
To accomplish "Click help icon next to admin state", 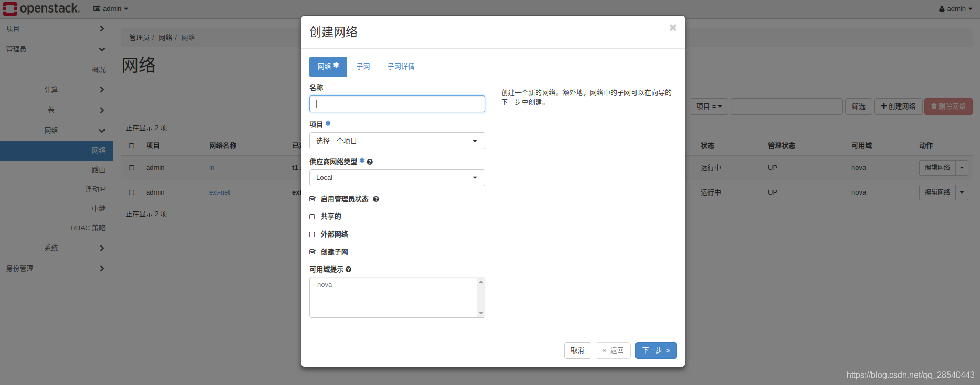I will pyautogui.click(x=376, y=199).
